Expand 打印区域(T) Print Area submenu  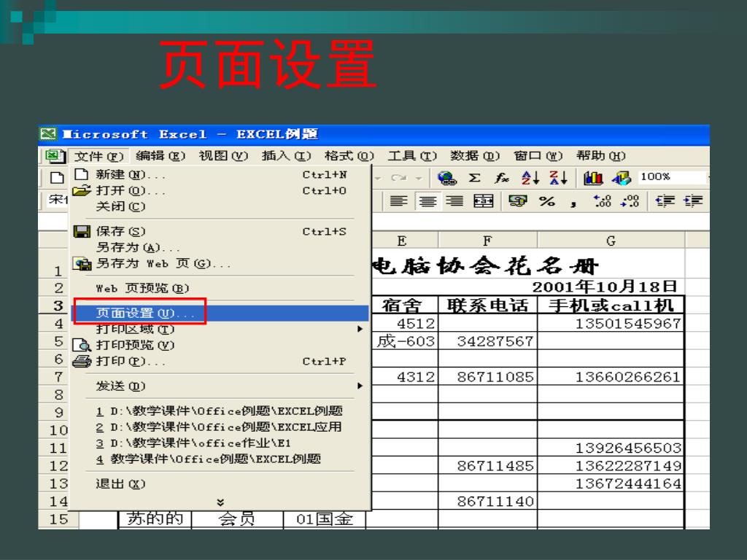pos(220,329)
